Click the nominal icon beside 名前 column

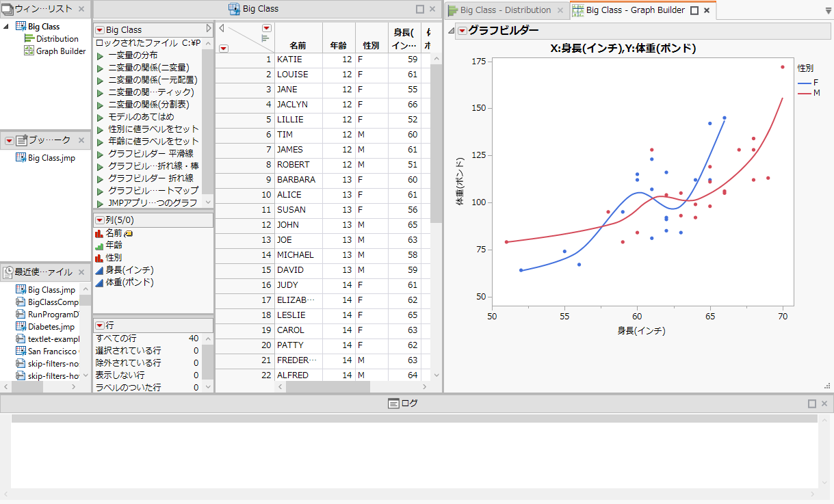point(99,233)
